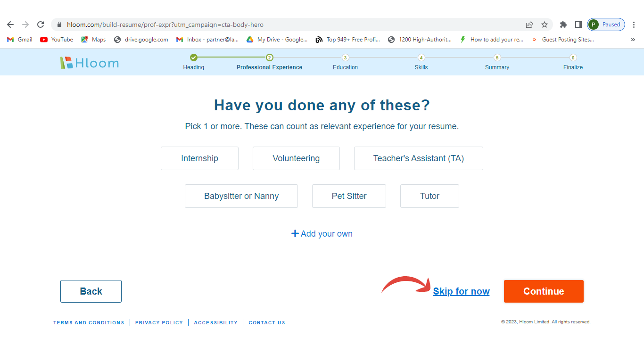Click the completed Heading step marker
Screen dimensions: 644x362
(193, 58)
